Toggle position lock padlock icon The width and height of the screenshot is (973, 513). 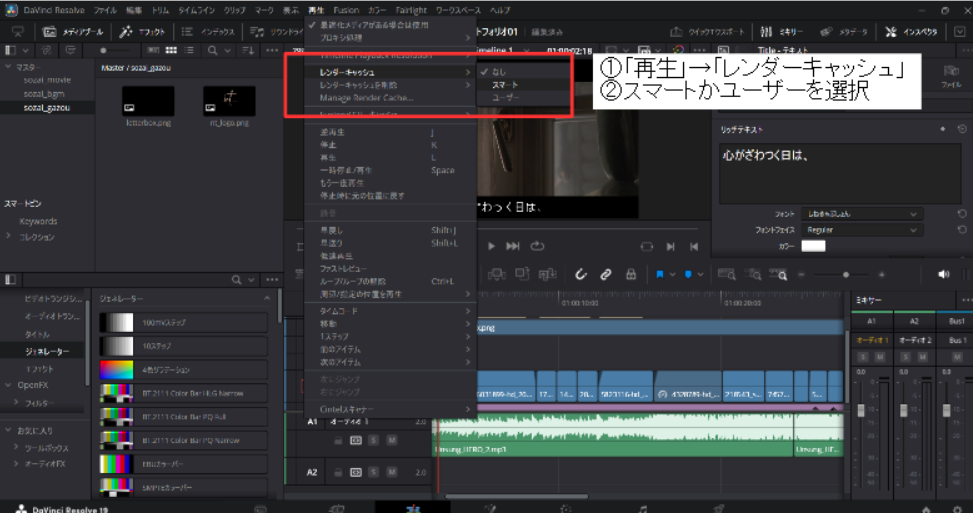(x=630, y=274)
